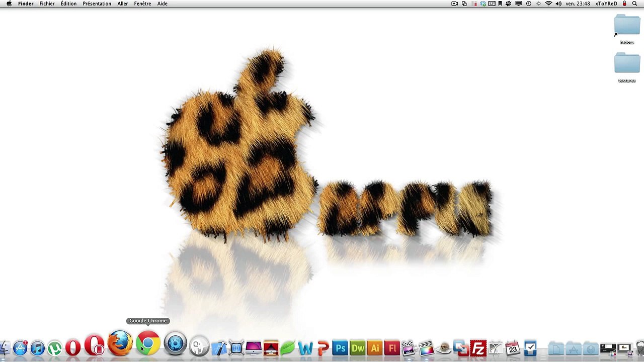This screenshot has width=644, height=362.
Task: Open Adobe Dreamweaver from the Dock
Action: coord(358,348)
